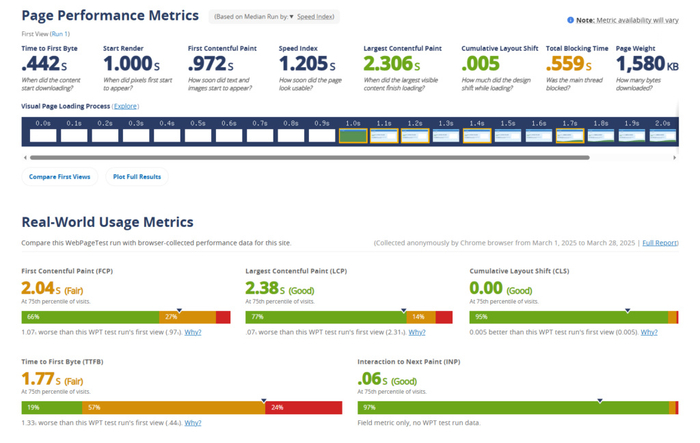
Task: Click the 2.38s Good LCP field value
Action: click(280, 288)
